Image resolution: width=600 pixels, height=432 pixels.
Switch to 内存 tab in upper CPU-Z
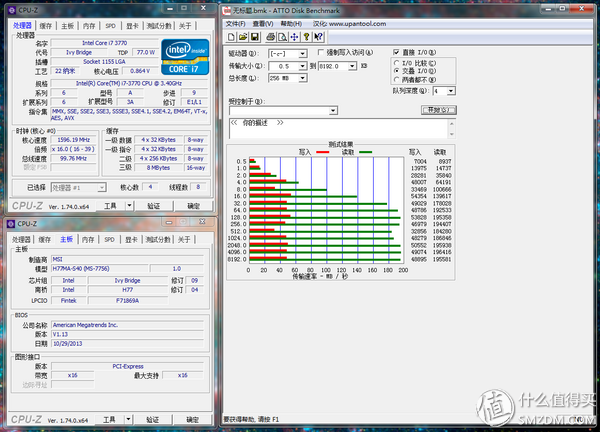coord(89,26)
